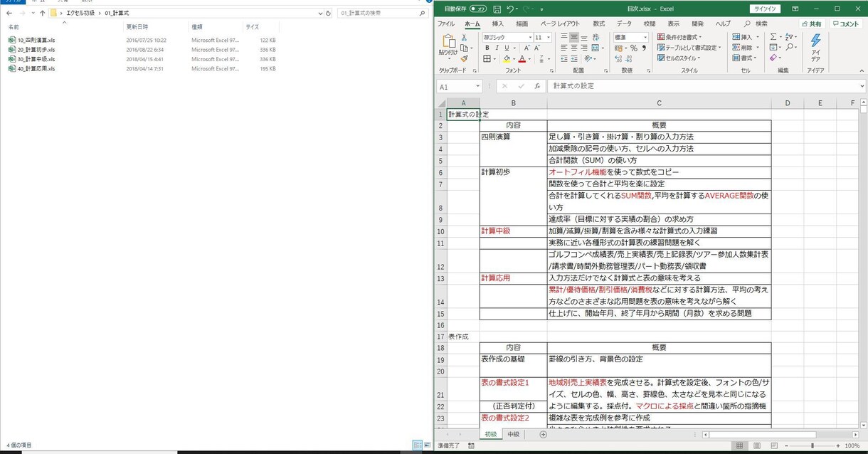868x454 pixels.
Task: Select file 30_計算中級.xls in Explorer
Action: (x=32, y=59)
